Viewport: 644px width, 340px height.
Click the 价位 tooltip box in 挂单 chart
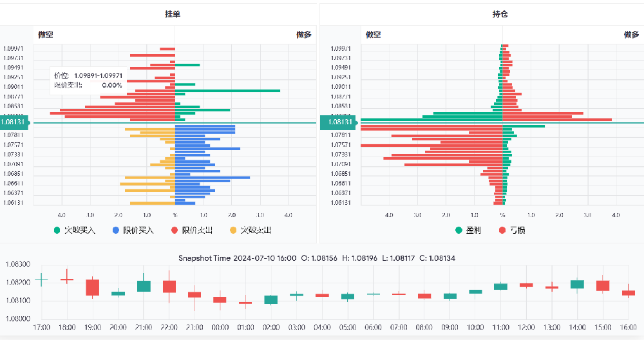[x=88, y=80]
